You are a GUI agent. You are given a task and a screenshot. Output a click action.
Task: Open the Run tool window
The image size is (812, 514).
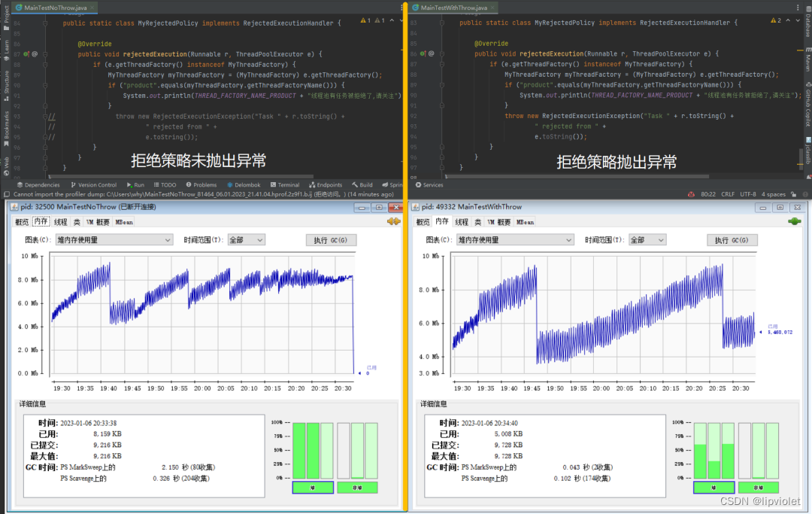[135, 185]
